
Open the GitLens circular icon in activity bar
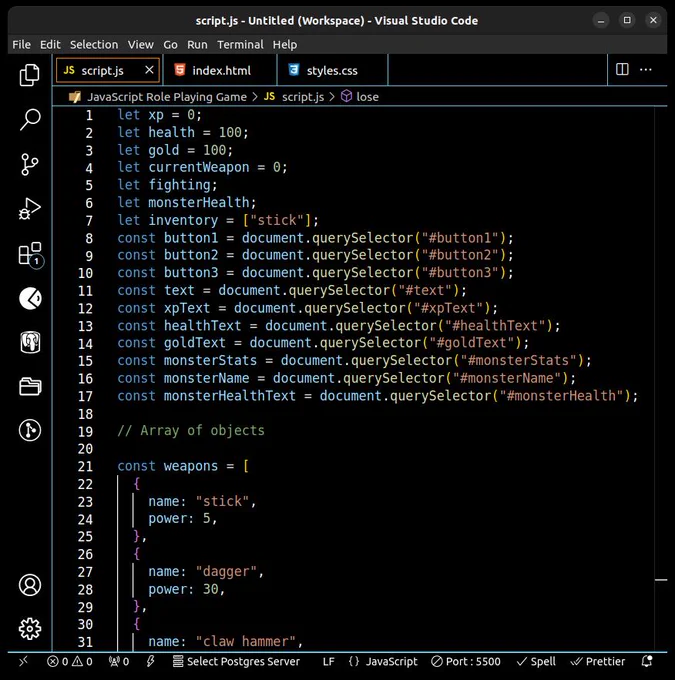coord(29,299)
